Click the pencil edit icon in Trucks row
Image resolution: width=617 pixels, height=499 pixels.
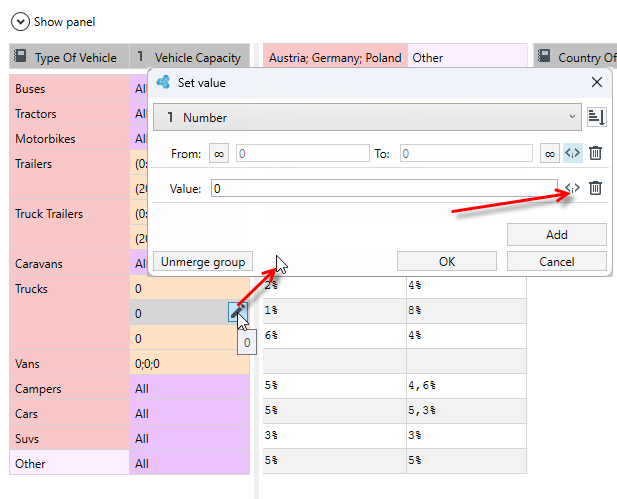(238, 312)
